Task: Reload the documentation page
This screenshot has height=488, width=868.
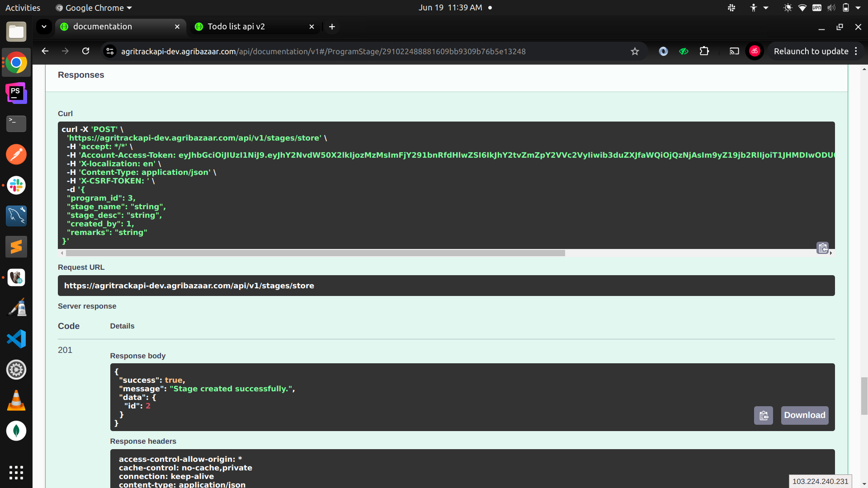Action: point(86,52)
